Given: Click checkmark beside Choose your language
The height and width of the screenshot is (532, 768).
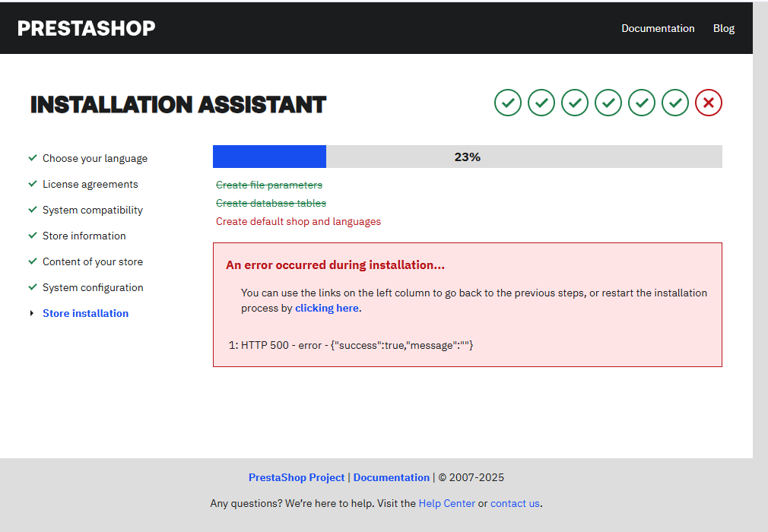Looking at the screenshot, I should click(x=33, y=157).
